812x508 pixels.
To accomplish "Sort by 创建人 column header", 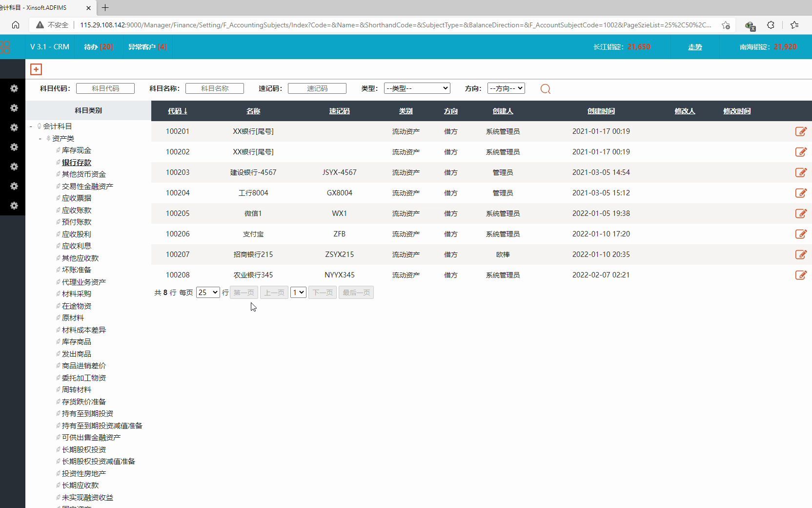I will pos(503,111).
